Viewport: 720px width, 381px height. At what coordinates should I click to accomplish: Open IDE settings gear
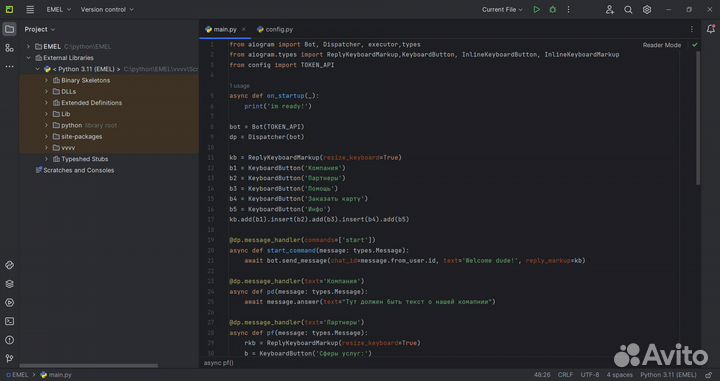coord(647,10)
